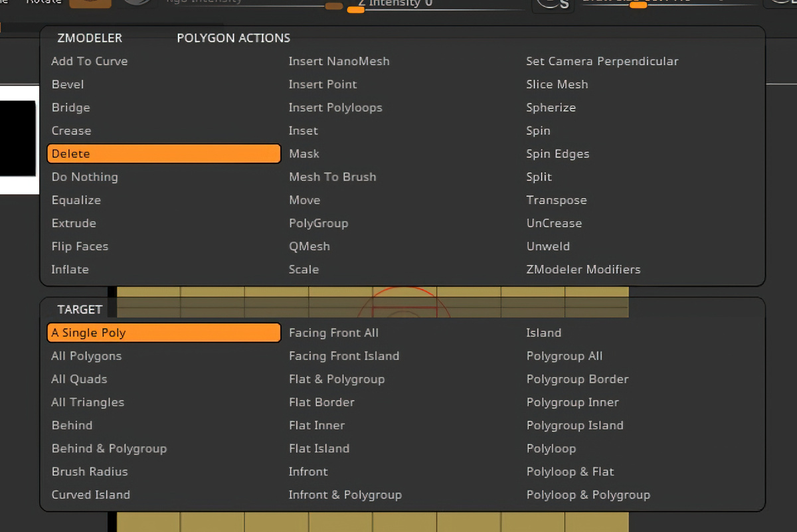The width and height of the screenshot is (797, 532).
Task: Select the Spin Edges action
Action: (558, 153)
